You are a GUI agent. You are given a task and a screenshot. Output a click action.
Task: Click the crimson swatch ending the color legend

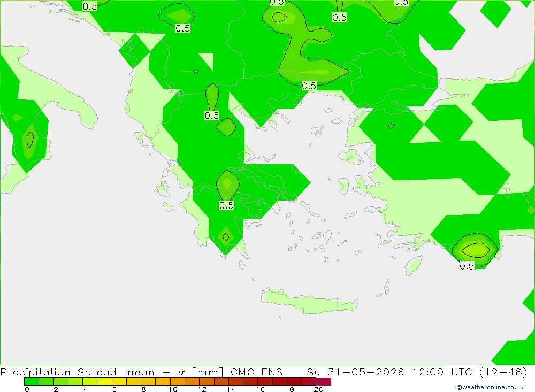point(324,381)
